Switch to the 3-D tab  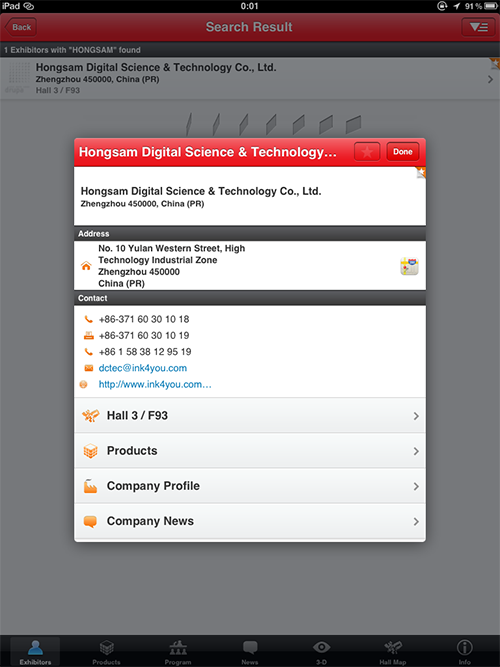pyautogui.click(x=321, y=652)
